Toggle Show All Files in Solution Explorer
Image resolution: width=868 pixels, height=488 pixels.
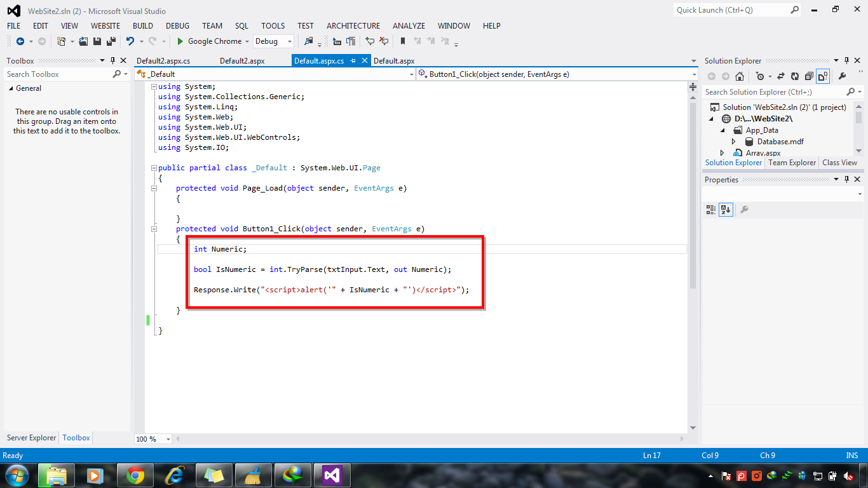click(x=824, y=76)
